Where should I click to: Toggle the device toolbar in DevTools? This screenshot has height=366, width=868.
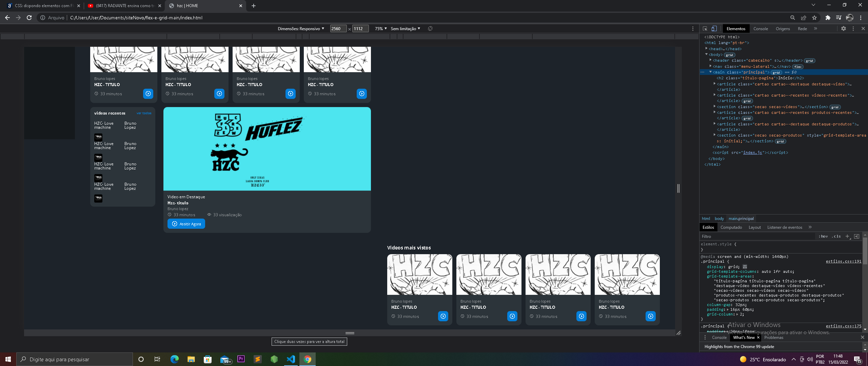click(x=714, y=29)
